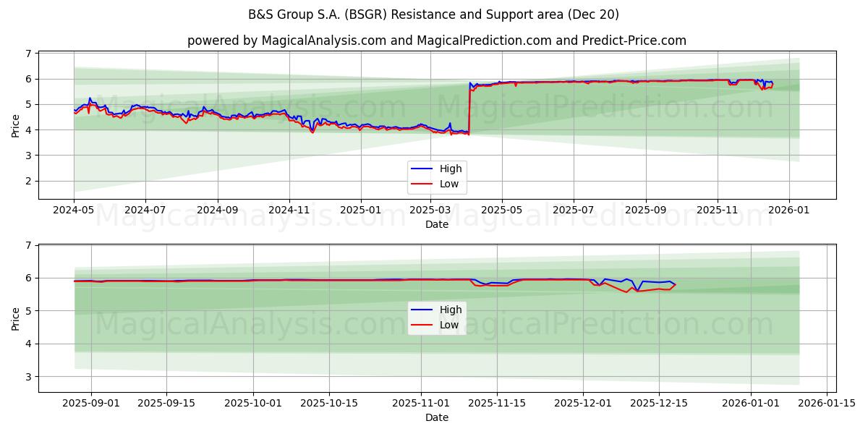
Task: Click the price tick '3' on bottom chart
Action: click(x=27, y=377)
